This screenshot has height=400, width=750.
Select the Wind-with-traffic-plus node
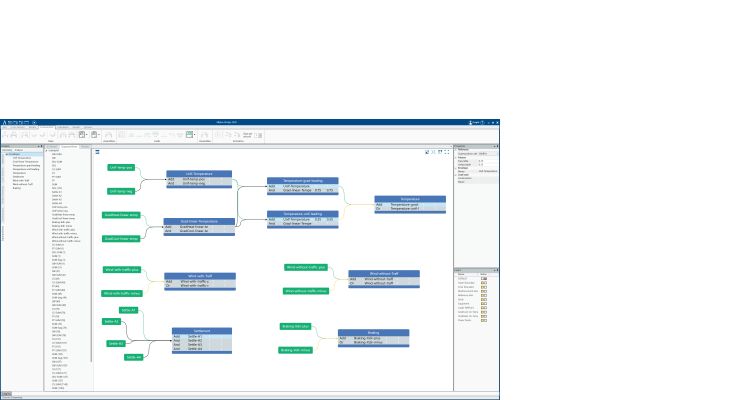[122, 270]
